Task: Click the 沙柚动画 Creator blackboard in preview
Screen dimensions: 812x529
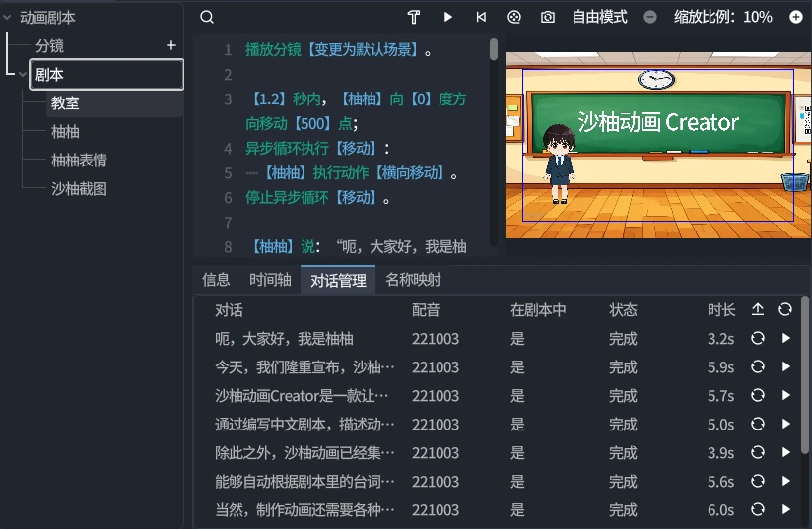Action: [x=659, y=122]
